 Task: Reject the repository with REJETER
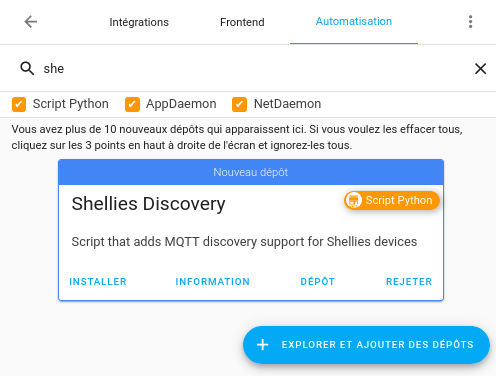(409, 282)
